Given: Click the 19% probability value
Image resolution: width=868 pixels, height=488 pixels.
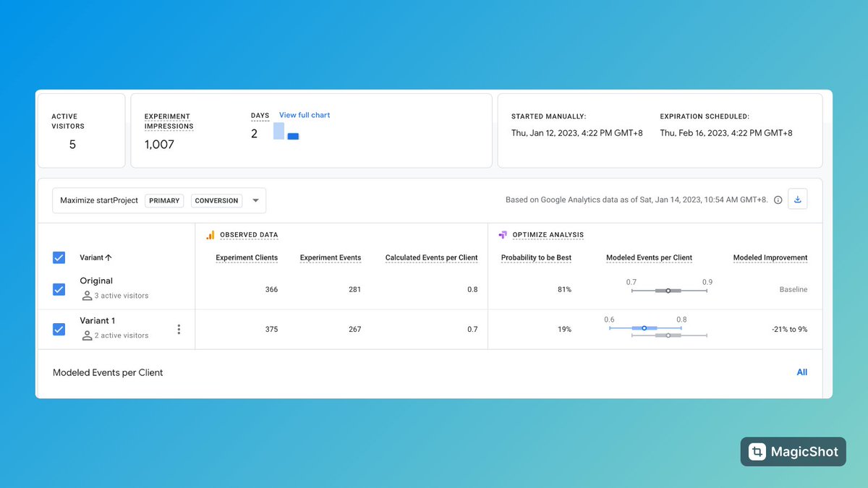Looking at the screenshot, I should [563, 329].
